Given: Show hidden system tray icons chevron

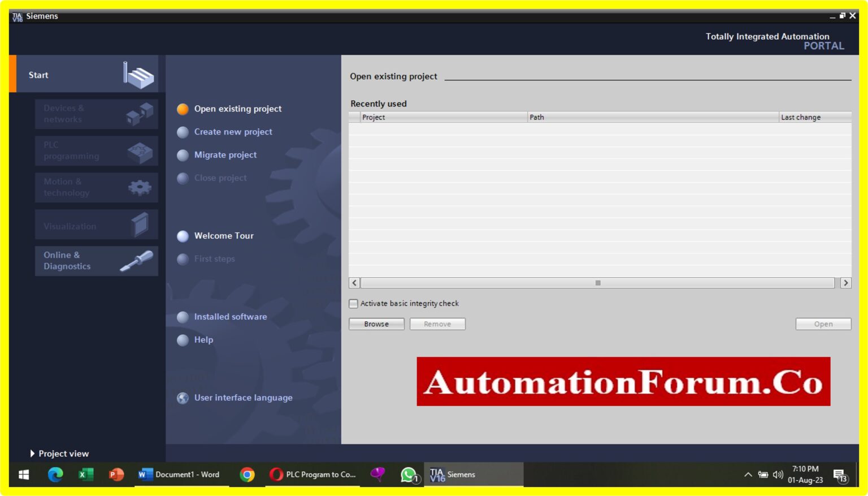Looking at the screenshot, I should point(748,475).
